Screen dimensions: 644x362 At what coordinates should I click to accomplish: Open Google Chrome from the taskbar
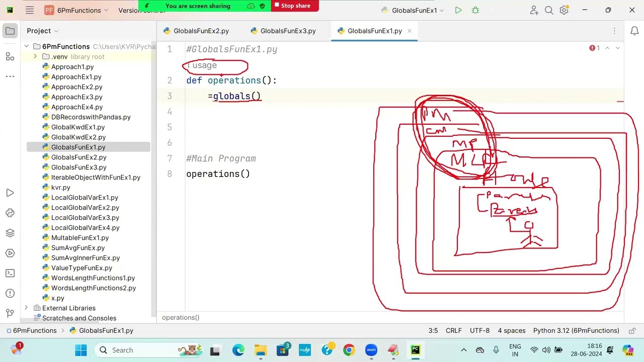coord(349,350)
